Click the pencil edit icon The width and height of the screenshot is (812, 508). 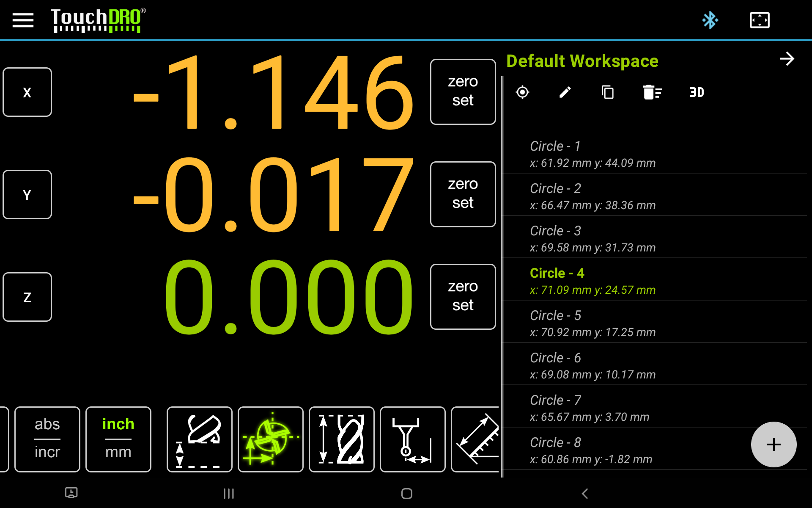(565, 92)
